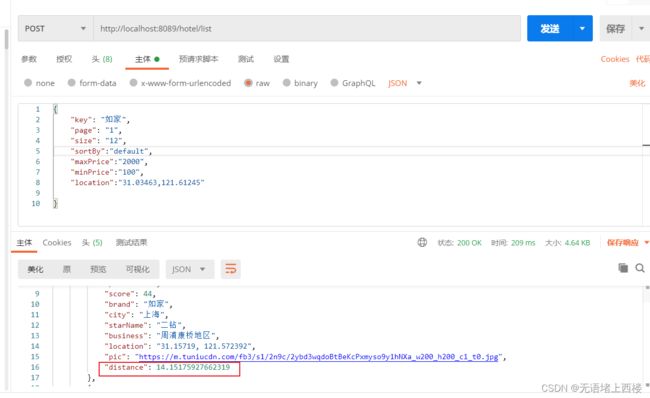Open the response JSON format dropdown
Screen dimensions: 650x398
189,269
